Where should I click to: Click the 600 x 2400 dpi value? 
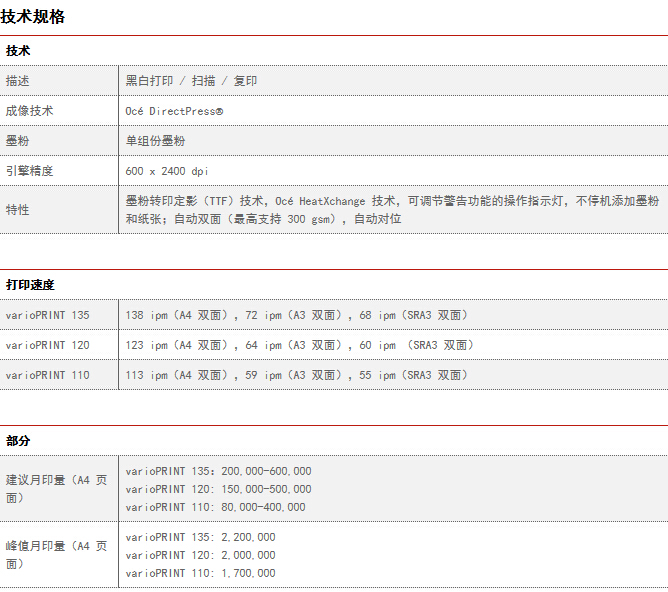[x=167, y=171]
